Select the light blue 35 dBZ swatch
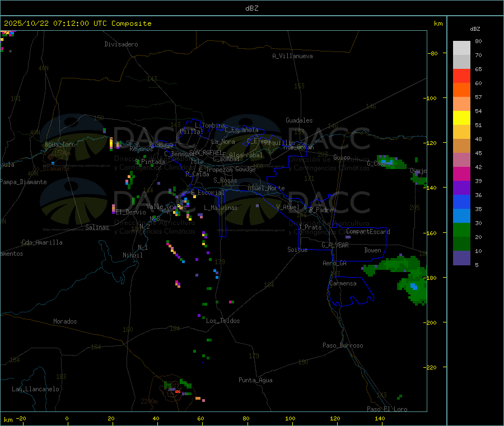This screenshot has width=504, height=426. pyautogui.click(x=461, y=216)
